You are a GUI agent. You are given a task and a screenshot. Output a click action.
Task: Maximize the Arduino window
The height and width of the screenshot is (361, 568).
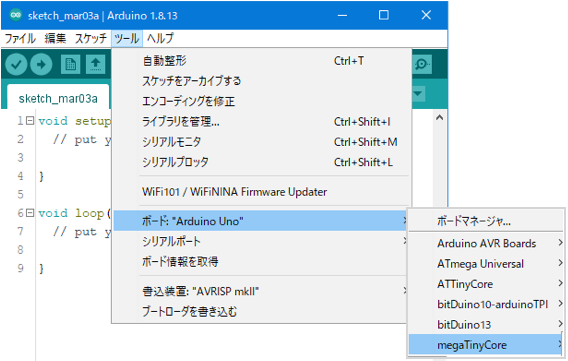384,15
